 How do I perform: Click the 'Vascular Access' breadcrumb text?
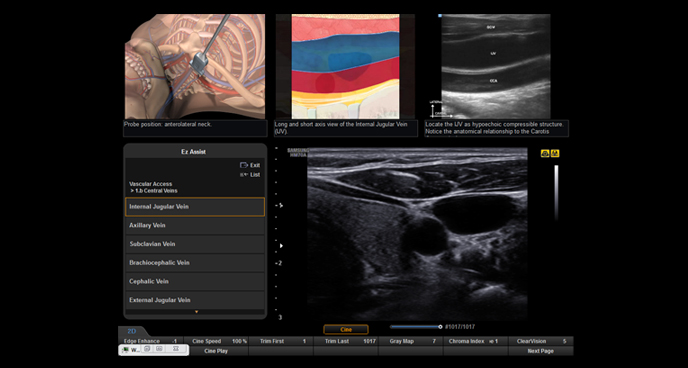[x=150, y=184]
